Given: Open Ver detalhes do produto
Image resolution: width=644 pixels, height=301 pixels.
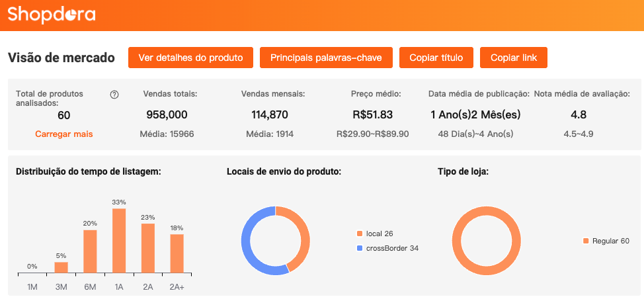Looking at the screenshot, I should 186,58.
